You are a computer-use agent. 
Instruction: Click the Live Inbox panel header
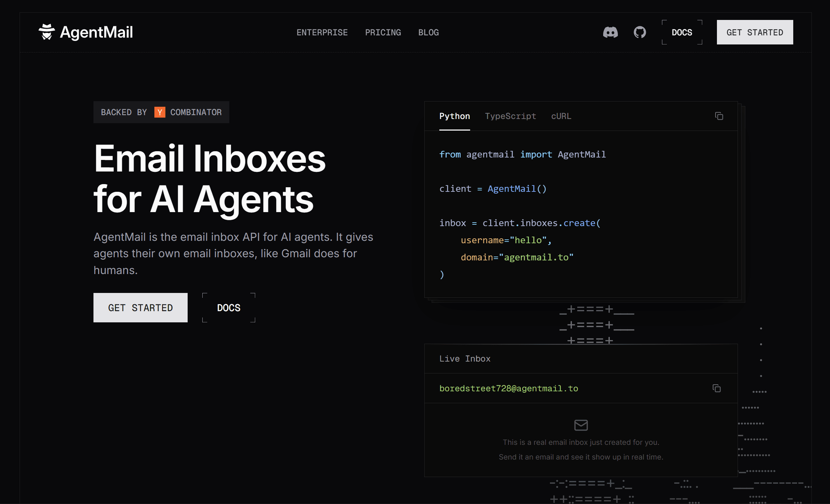(x=465, y=358)
